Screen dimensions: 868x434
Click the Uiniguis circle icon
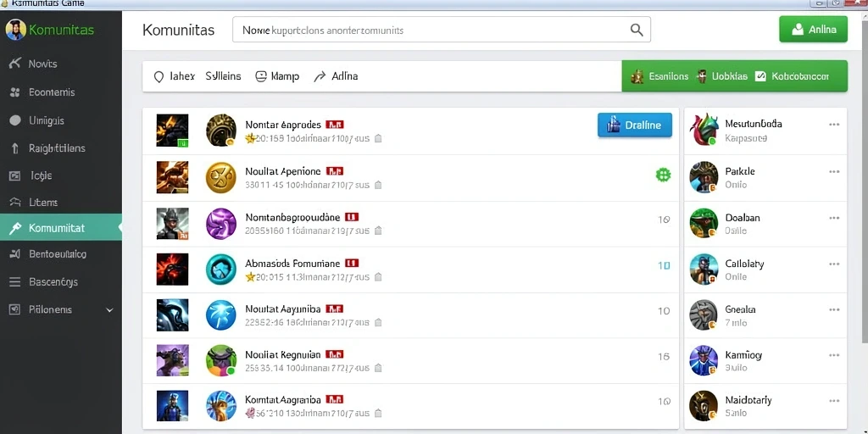point(15,120)
